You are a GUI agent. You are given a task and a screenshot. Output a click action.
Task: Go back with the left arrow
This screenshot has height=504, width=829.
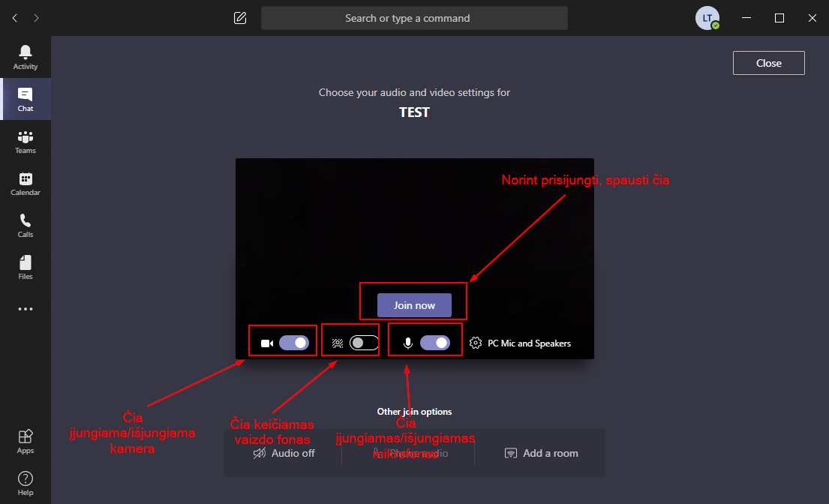[15, 18]
